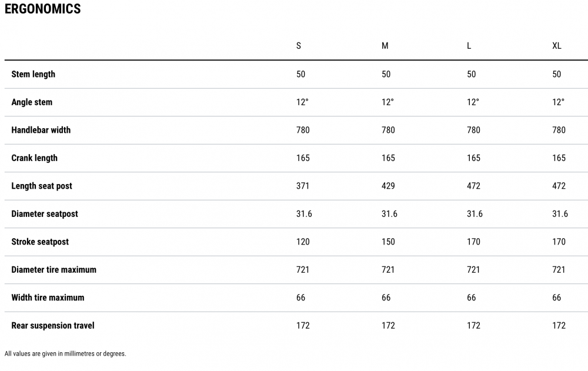This screenshot has height=371, width=588.
Task: Click the Stem length row label
Action: tap(34, 74)
